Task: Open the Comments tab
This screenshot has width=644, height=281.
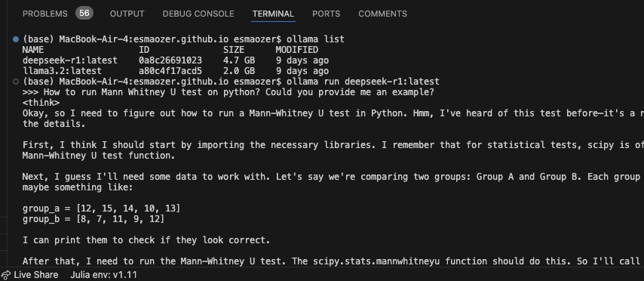Action: click(x=383, y=14)
